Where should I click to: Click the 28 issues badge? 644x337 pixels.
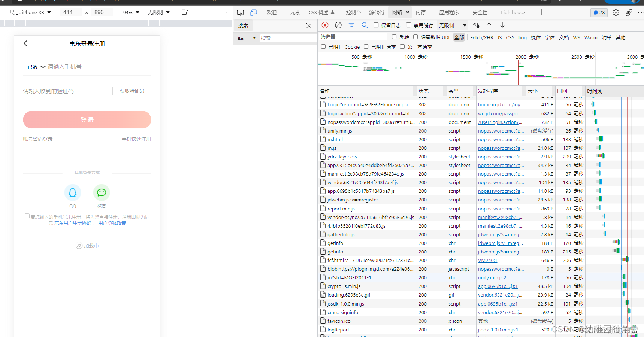(599, 12)
